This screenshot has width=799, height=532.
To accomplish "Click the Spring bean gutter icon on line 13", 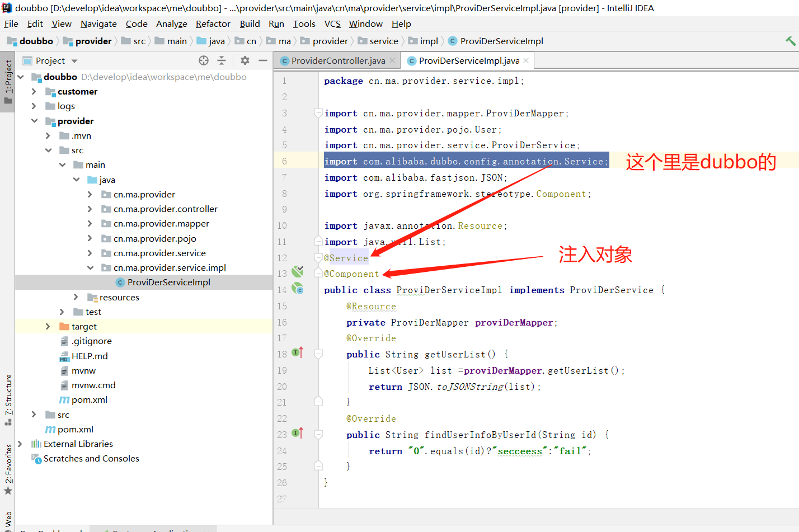I will 298,272.
